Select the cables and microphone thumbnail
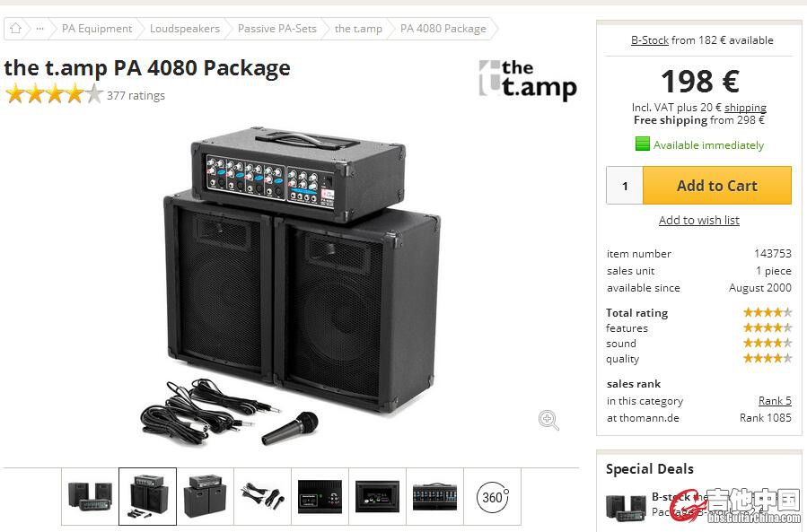This screenshot has height=532, width=807. pos(262,496)
